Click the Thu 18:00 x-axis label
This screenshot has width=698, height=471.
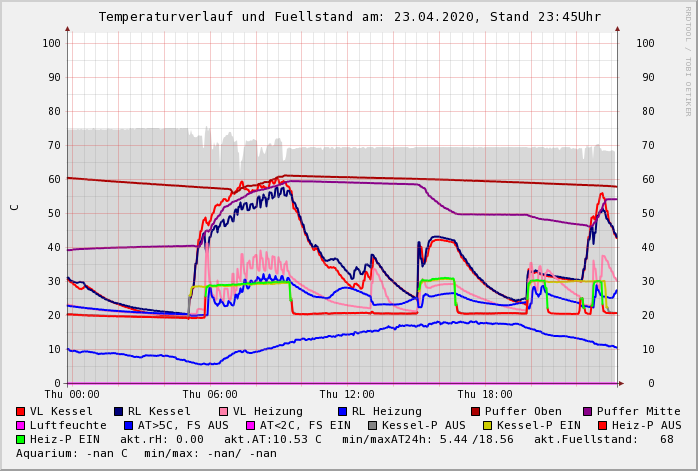485,395
